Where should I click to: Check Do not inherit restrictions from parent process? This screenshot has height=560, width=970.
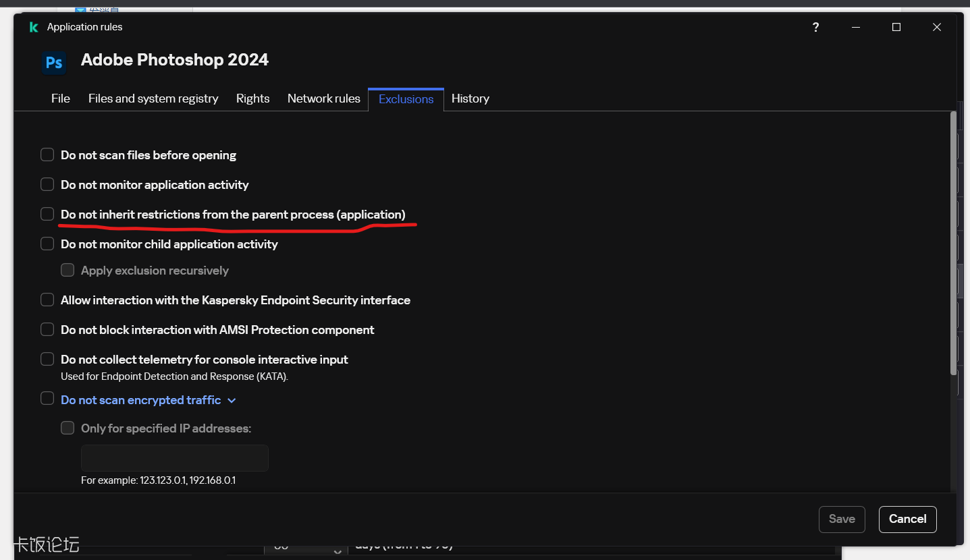(47, 214)
